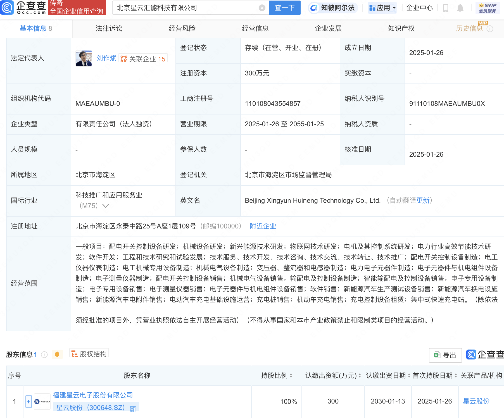Sort by 首次持股日期 column arrows
This screenshot has width=504, height=420.
(x=456, y=376)
